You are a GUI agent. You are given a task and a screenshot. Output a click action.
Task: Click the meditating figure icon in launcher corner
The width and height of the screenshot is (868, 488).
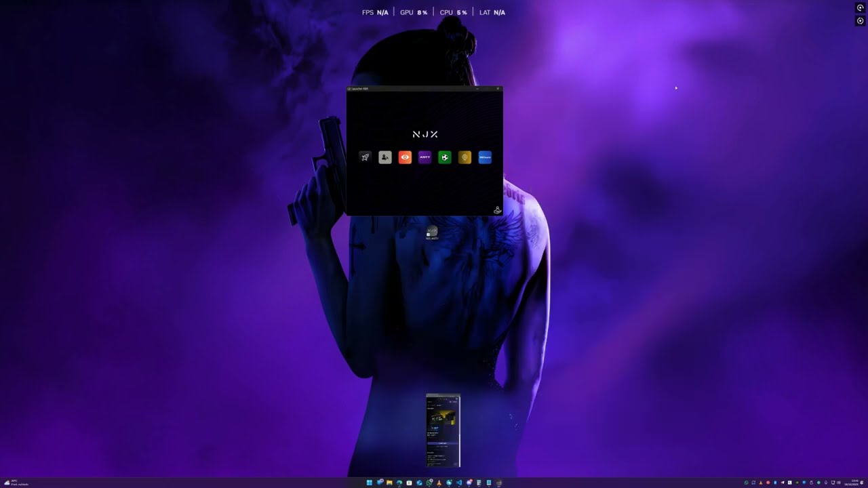(x=497, y=210)
